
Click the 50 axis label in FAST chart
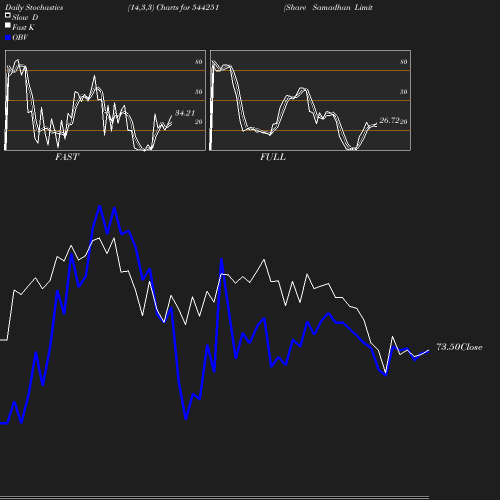pos(199,92)
